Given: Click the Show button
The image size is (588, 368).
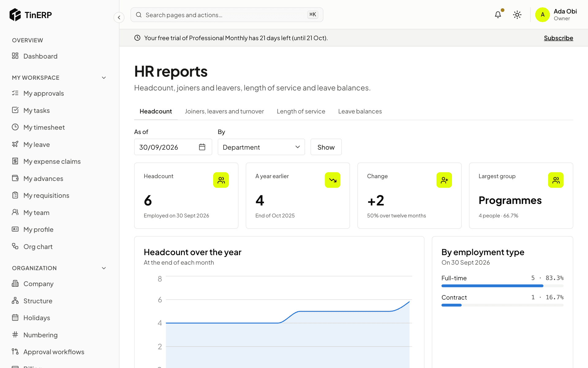Looking at the screenshot, I should tap(326, 147).
